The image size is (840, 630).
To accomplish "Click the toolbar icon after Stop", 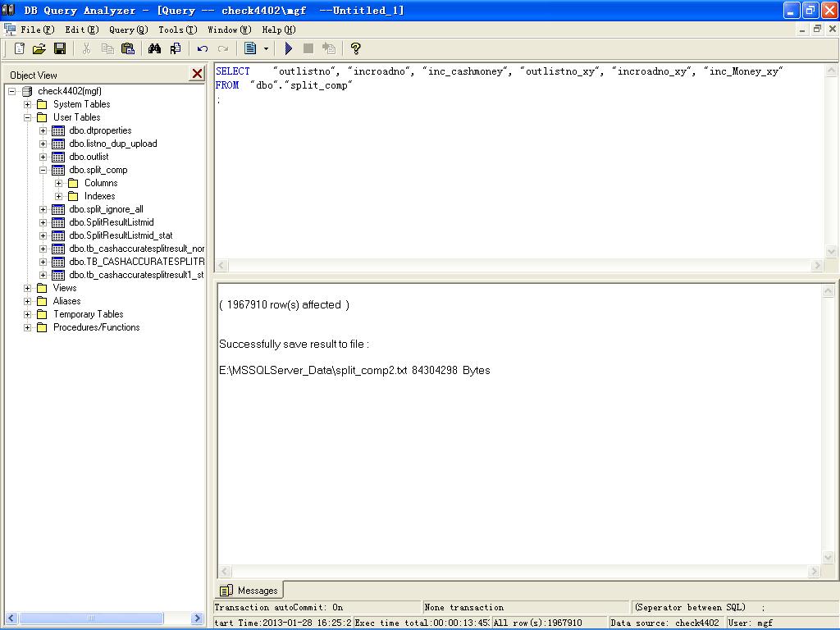I will pyautogui.click(x=329, y=48).
